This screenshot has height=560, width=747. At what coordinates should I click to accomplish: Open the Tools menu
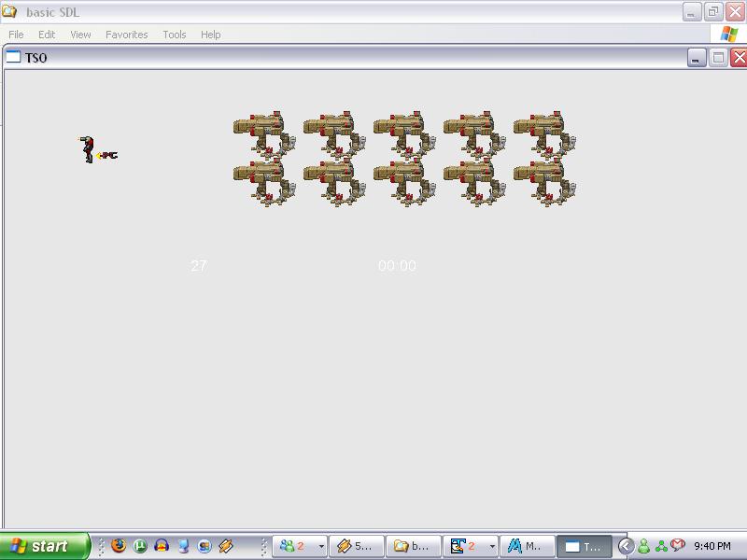click(174, 35)
